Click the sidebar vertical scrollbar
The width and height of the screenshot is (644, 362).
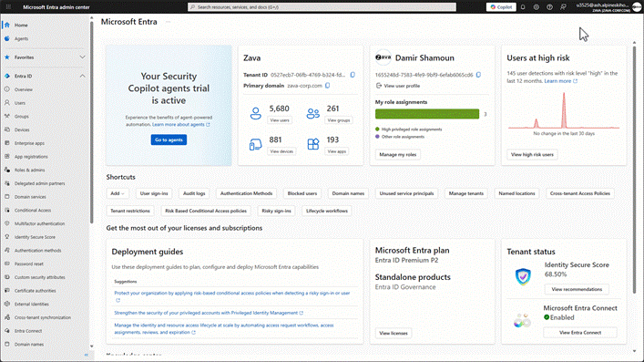tap(91, 121)
